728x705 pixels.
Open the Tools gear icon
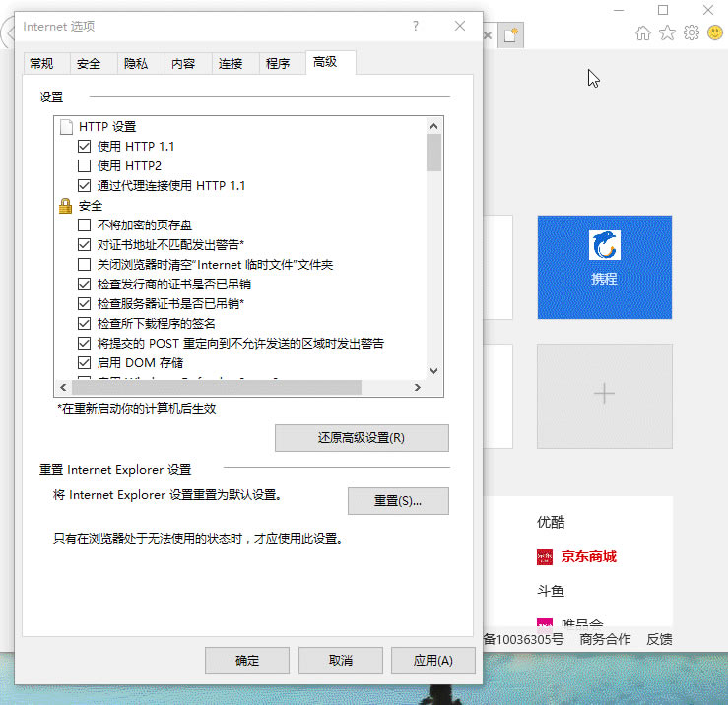[x=692, y=33]
